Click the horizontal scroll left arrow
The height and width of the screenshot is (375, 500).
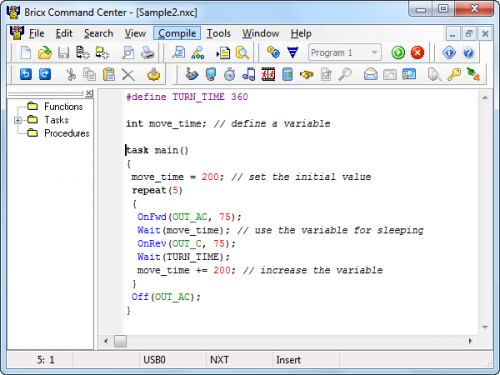[x=106, y=341]
